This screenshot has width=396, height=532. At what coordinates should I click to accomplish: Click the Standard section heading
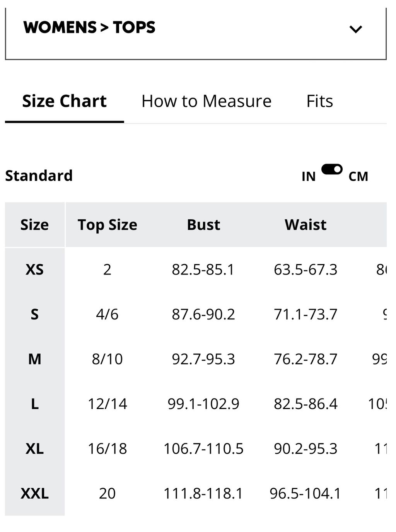39,176
